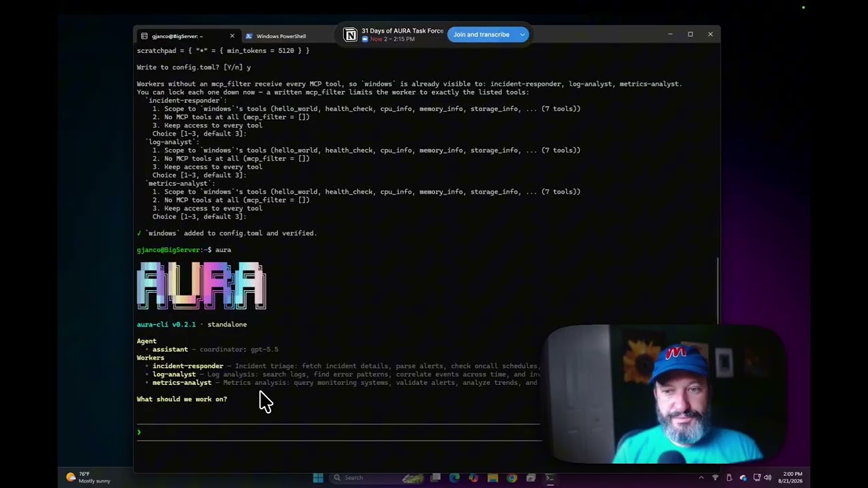Click the 'windows added to config.toml and verified' line
868x488 pixels.
[x=227, y=233]
